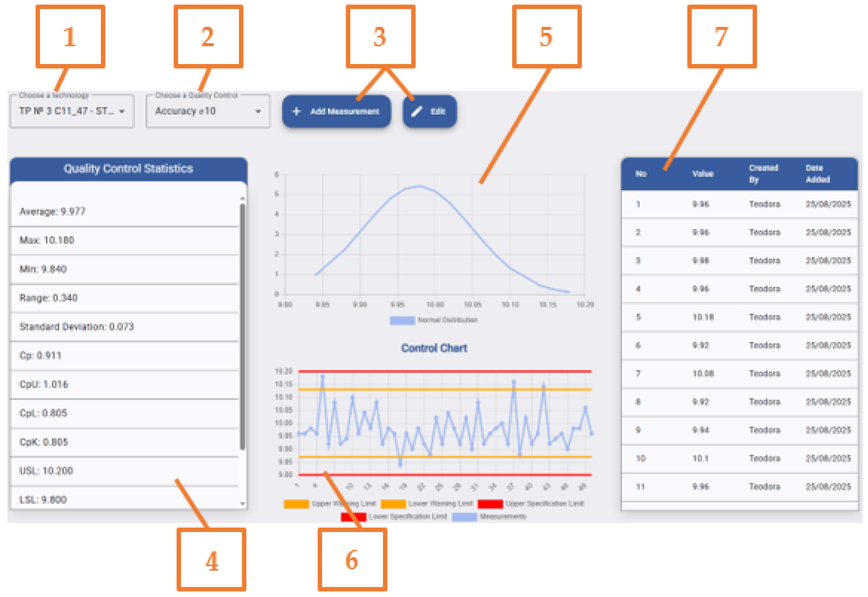Click the plus icon on Add Measurement

pyautogui.click(x=296, y=111)
